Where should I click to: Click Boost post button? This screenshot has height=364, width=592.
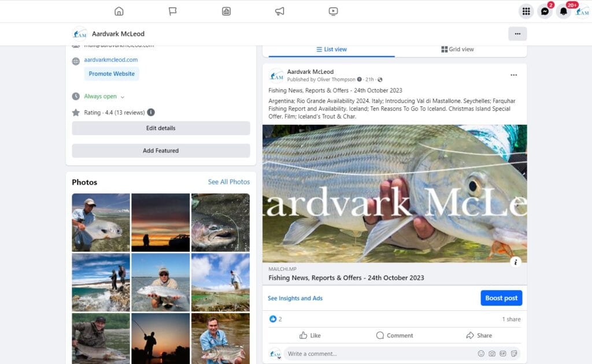click(x=501, y=298)
